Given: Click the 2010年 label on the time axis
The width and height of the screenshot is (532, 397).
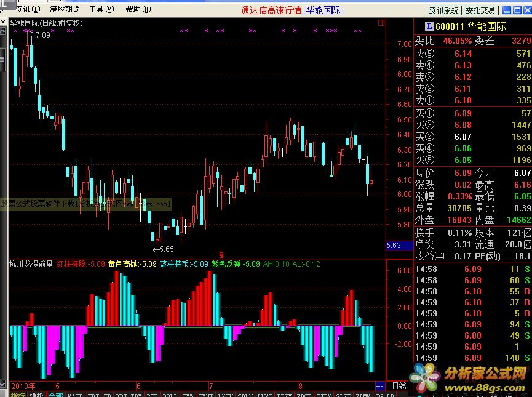Looking at the screenshot, I should pos(23,386).
